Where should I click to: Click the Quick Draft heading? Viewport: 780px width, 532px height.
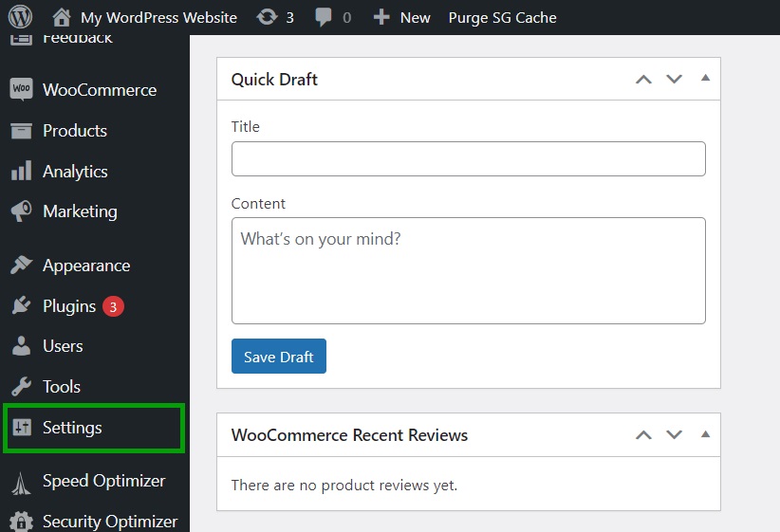[274, 80]
